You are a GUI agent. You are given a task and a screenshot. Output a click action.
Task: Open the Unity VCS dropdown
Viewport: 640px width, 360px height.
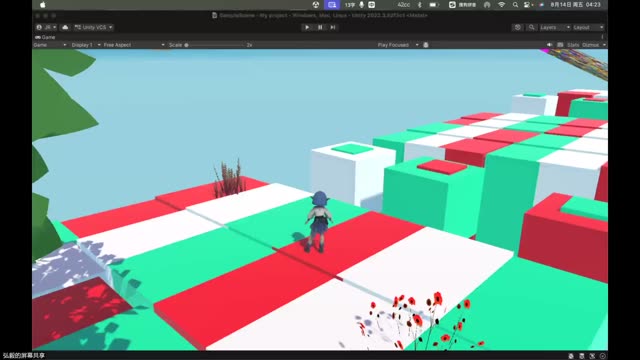point(93,27)
